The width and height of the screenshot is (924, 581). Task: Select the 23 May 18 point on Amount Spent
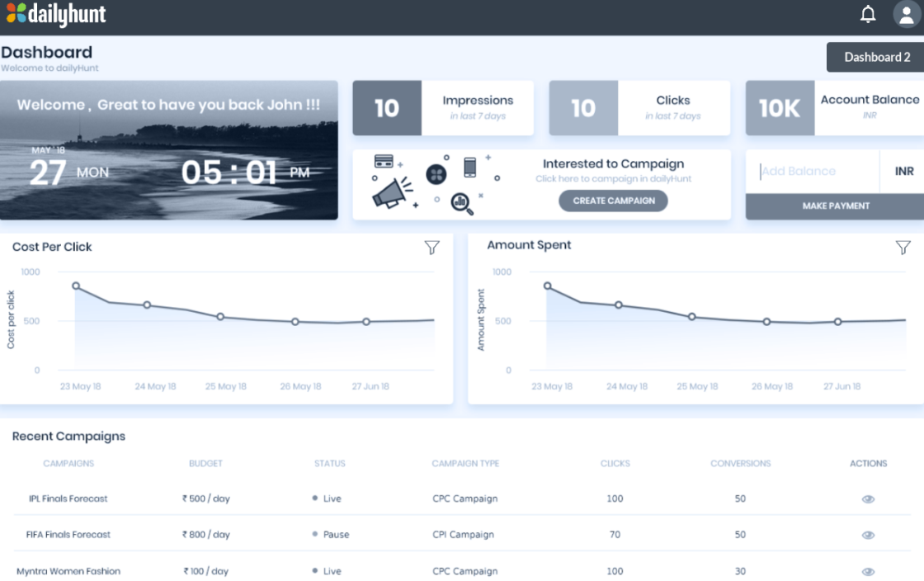(548, 286)
